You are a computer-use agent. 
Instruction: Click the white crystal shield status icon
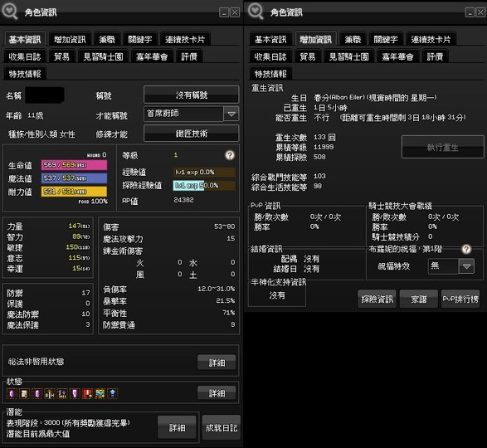75,393
